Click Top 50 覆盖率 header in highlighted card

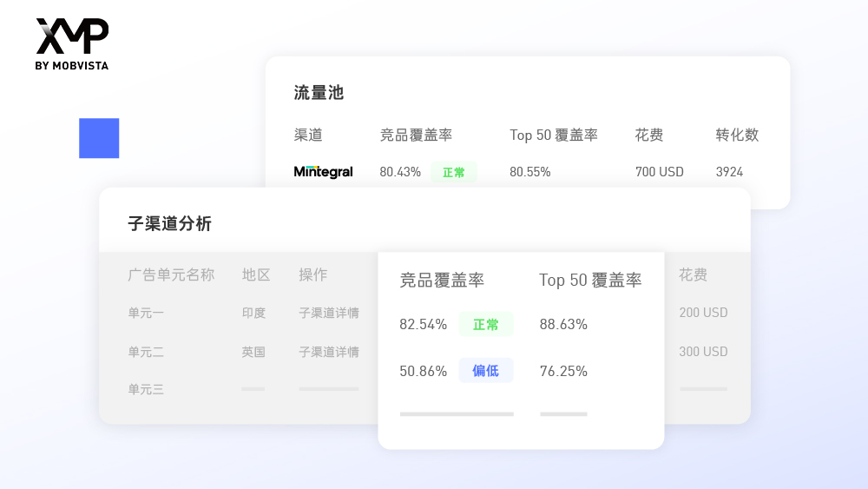590,281
